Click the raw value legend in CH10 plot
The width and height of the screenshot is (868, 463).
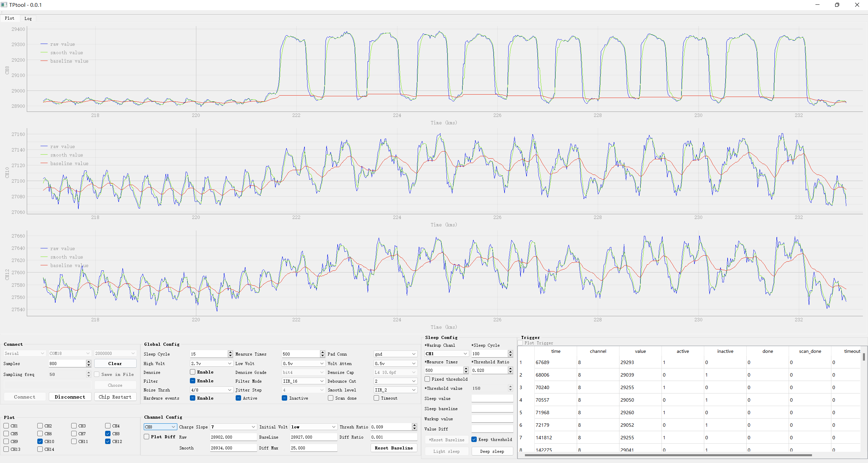(x=58, y=146)
